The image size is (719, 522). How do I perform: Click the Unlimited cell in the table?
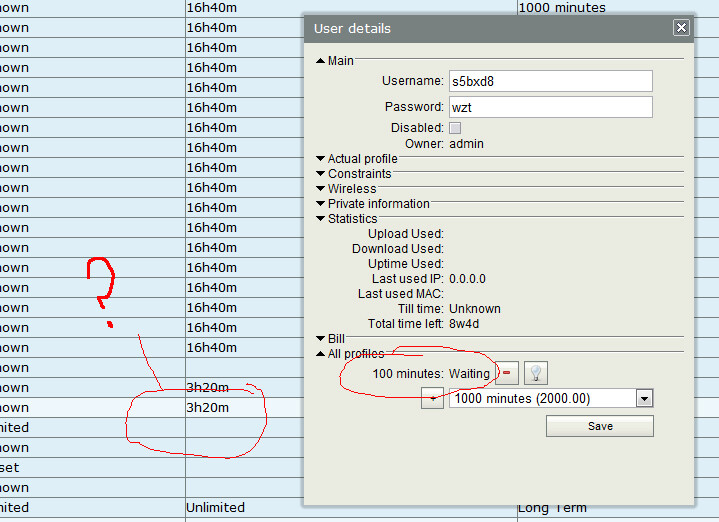[215, 507]
